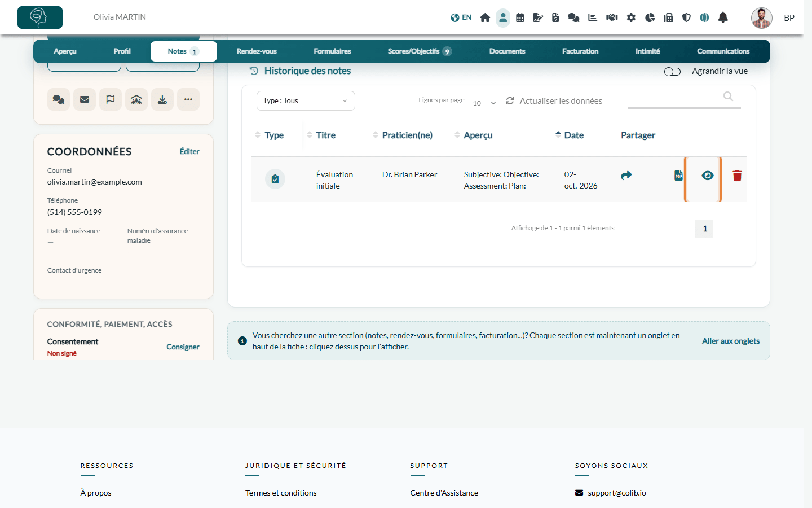Image resolution: width=812 pixels, height=508 pixels.
Task: Sort notes by Praticien(ne) column
Action: [403, 135]
